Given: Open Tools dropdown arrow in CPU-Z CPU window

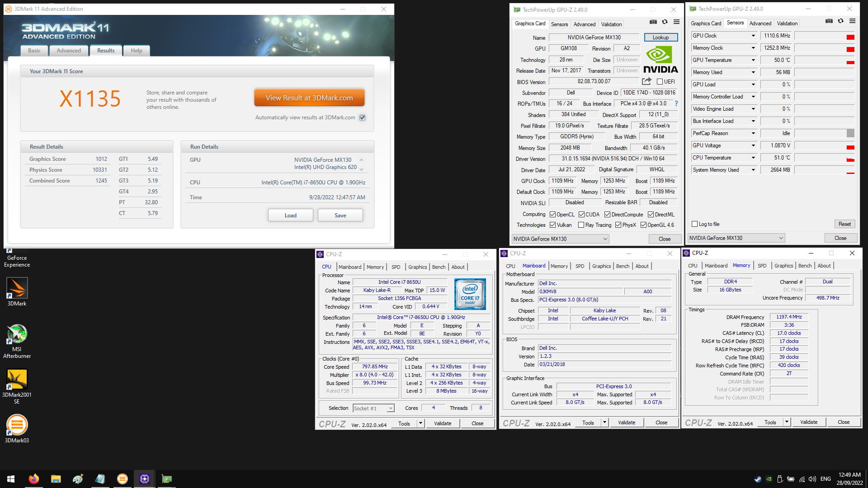Looking at the screenshot, I should tap(420, 423).
